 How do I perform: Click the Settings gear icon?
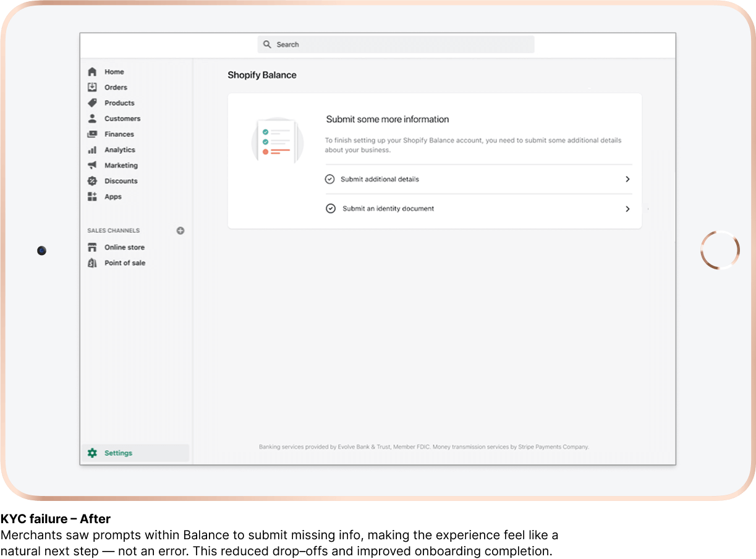92,453
